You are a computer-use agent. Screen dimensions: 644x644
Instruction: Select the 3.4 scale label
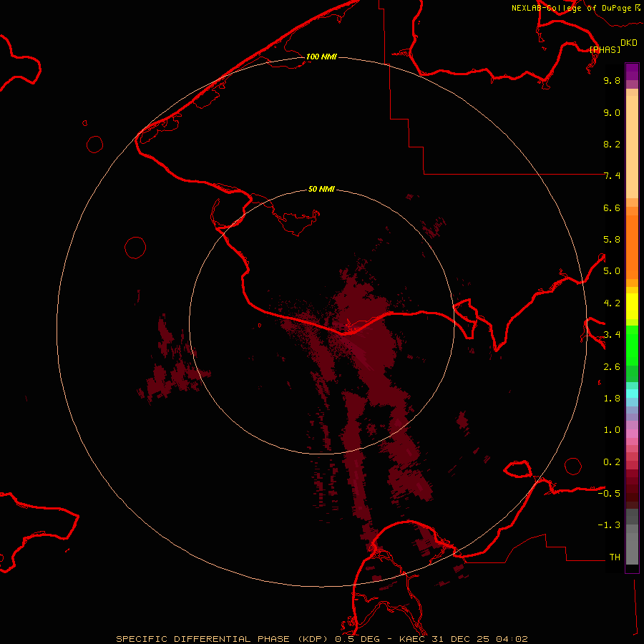coord(612,335)
